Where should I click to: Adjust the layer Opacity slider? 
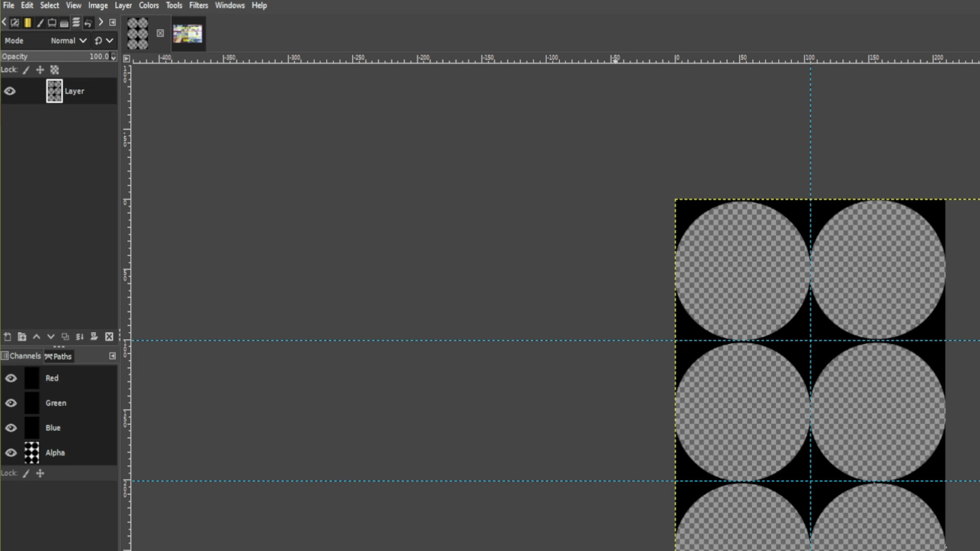[x=55, y=56]
